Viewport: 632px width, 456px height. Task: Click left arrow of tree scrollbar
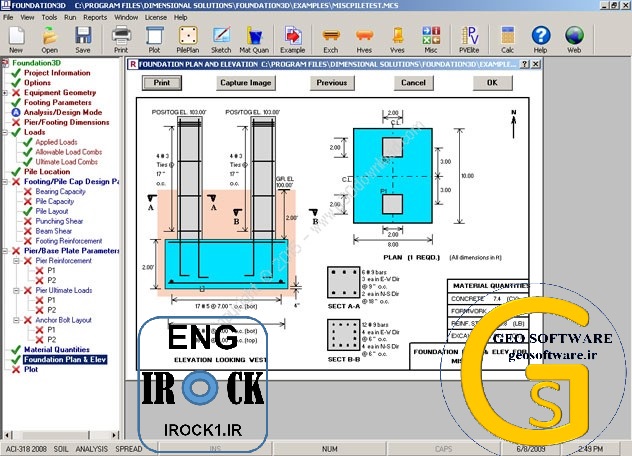(x=7, y=435)
